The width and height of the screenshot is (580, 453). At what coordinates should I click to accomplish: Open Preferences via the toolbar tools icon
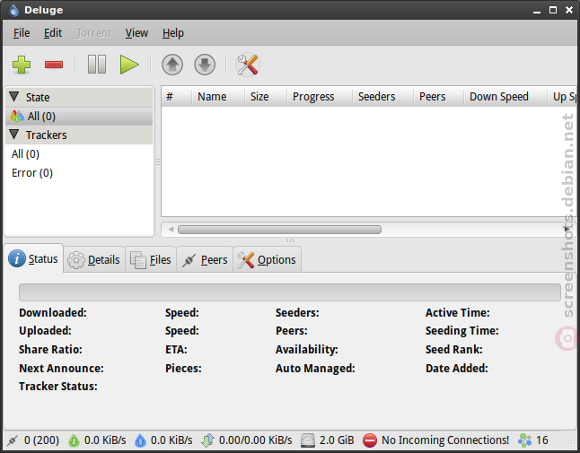(247, 65)
